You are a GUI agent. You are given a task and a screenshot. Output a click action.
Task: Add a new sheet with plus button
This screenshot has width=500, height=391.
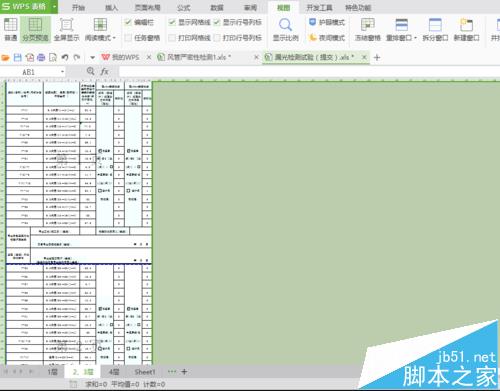(x=184, y=372)
